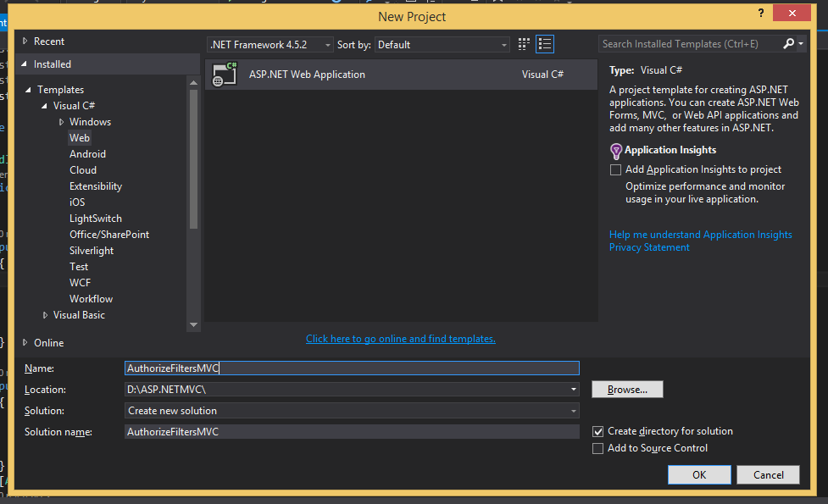Select the Web template category
Viewport: 828px width, 504px height.
[x=79, y=138]
